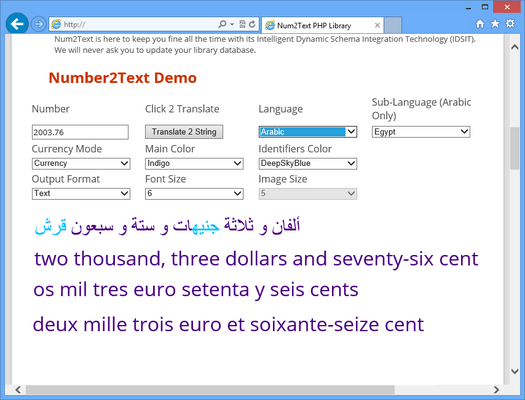Screen dimensions: 525x400
Task: Click the horizontal scrollbar left arrow
Action: click(x=18, y=390)
